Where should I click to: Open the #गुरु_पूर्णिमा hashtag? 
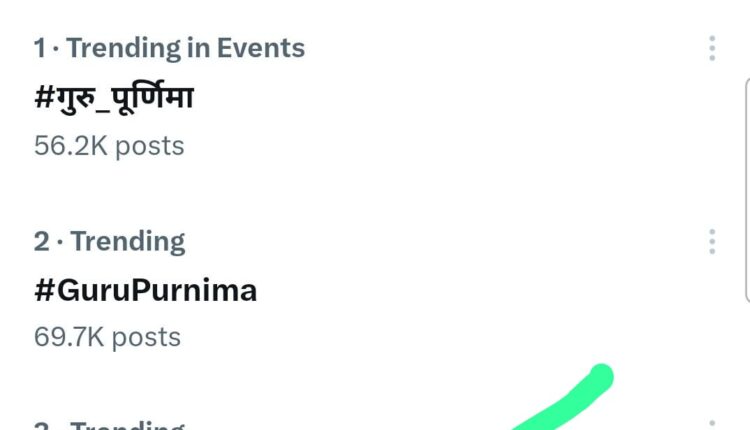click(113, 98)
